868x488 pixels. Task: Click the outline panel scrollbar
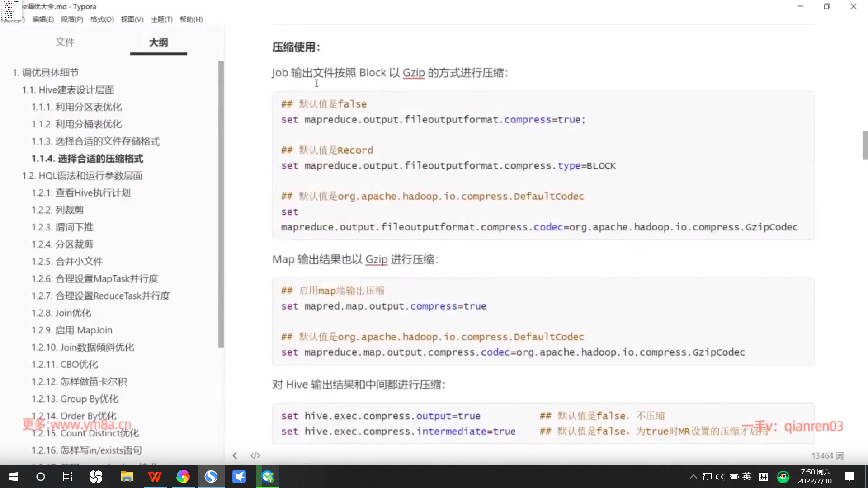pos(221,203)
